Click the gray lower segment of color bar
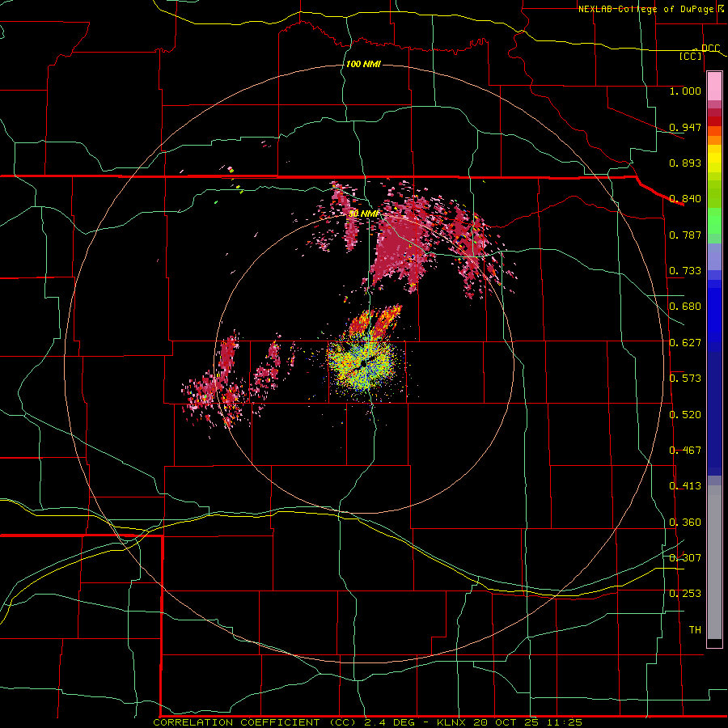This screenshot has width=728, height=728. coord(714,562)
